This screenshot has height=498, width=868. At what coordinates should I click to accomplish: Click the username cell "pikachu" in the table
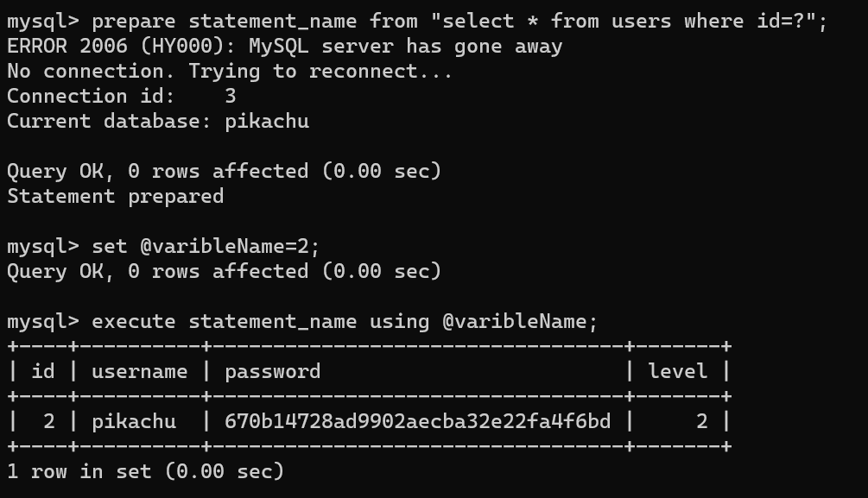(x=133, y=422)
